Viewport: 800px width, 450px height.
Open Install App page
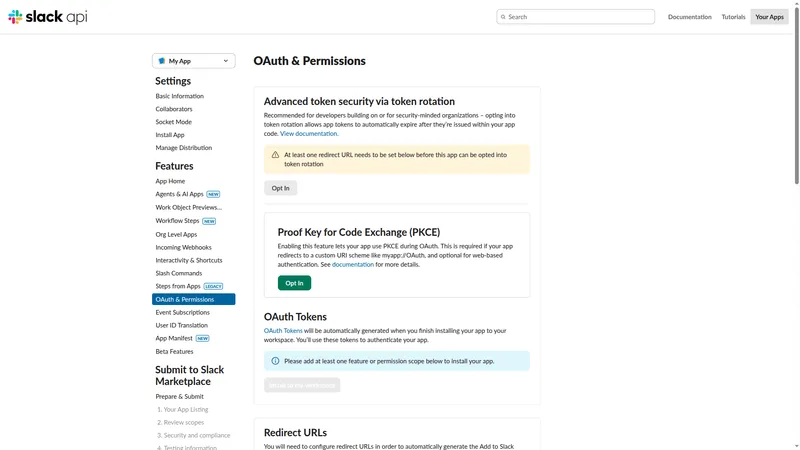[170, 135]
